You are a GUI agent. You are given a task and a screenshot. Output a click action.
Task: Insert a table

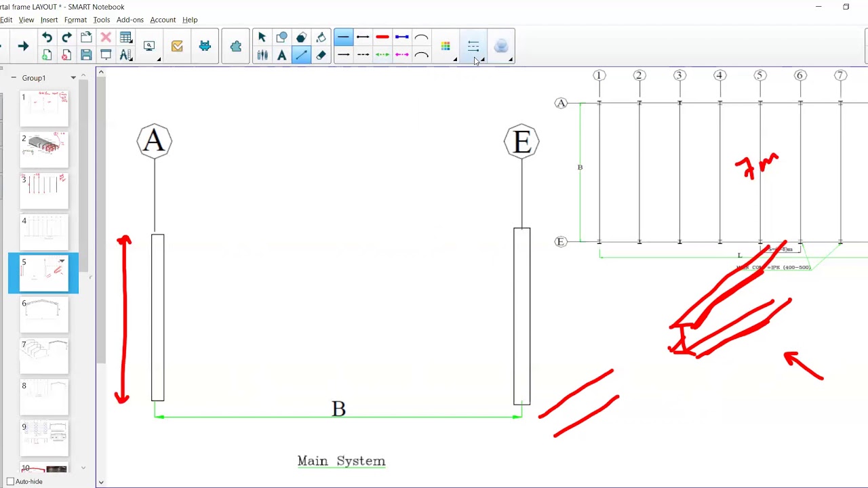[125, 37]
